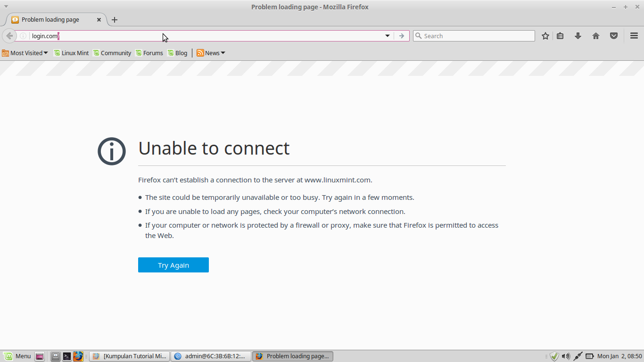
Task: Bookmark this page with the star icon
Action: coord(545,35)
